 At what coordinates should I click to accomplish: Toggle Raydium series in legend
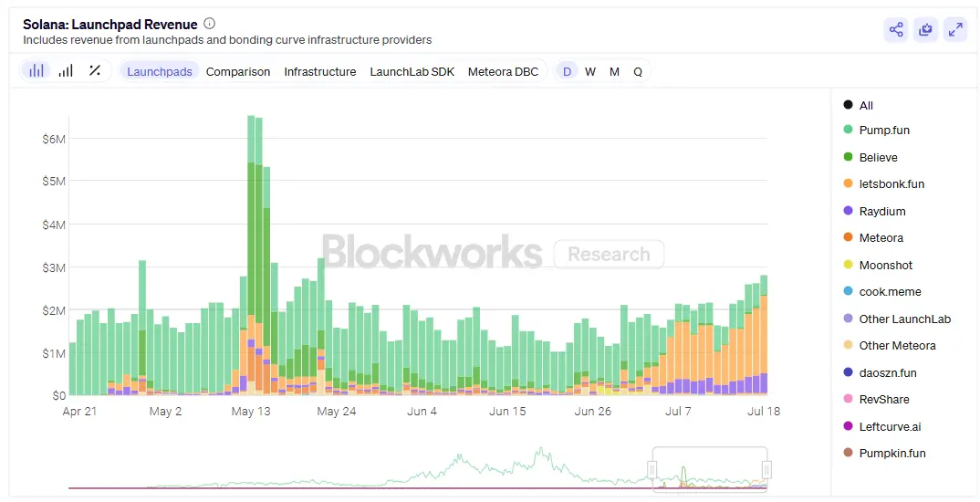874,212
